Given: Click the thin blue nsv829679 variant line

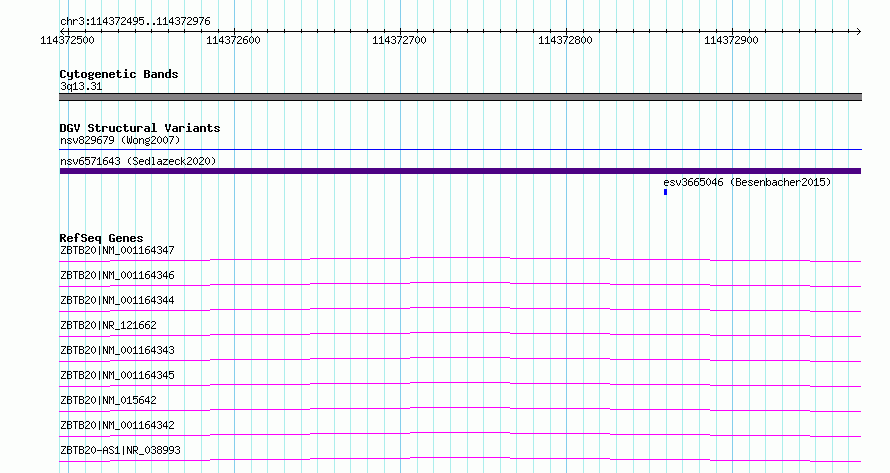Looking at the screenshot, I should (460, 150).
